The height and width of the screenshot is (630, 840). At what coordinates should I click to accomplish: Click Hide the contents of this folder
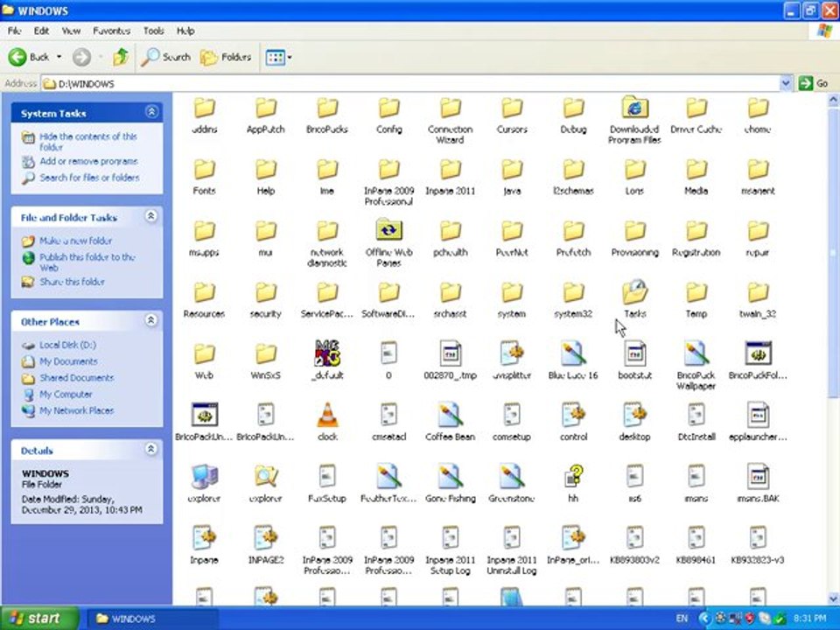pos(87,142)
